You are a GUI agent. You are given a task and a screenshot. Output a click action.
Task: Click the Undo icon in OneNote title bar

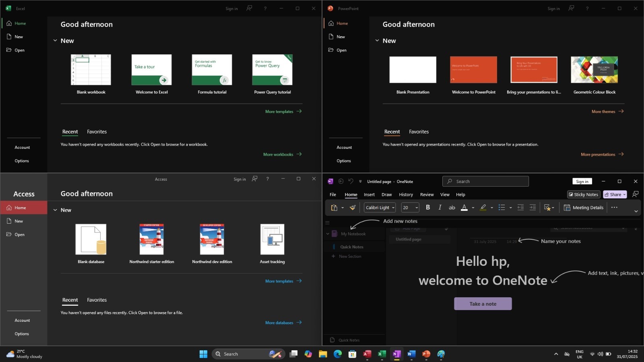pos(351,181)
